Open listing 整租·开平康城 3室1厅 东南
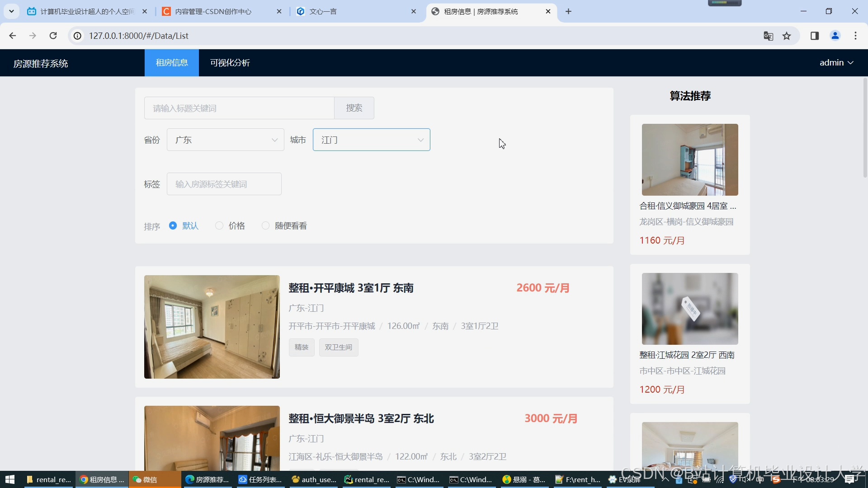This screenshot has width=868, height=488. pos(351,288)
